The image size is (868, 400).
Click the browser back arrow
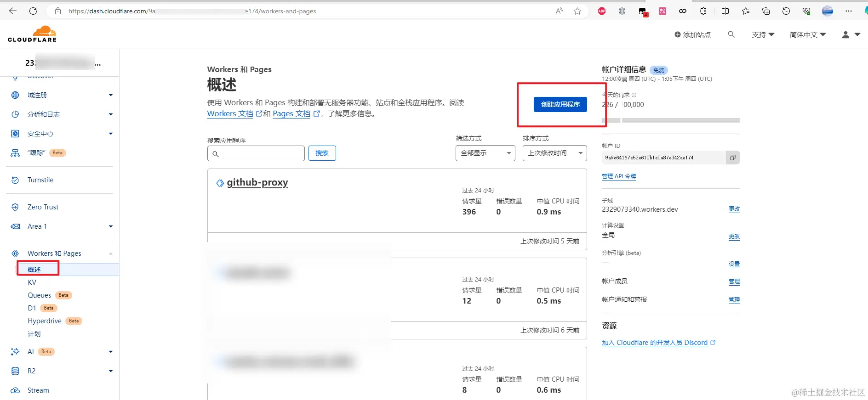click(x=13, y=11)
